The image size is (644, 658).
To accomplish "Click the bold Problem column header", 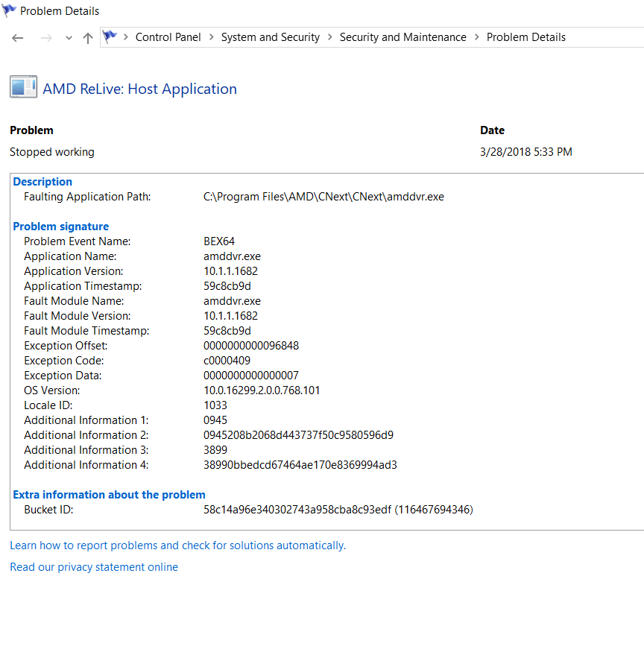I will click(x=31, y=130).
